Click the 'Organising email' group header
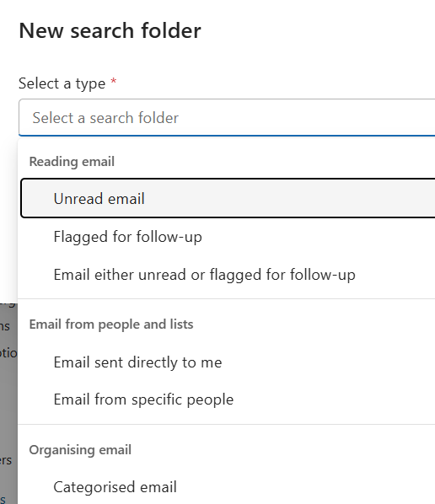 coord(80,450)
